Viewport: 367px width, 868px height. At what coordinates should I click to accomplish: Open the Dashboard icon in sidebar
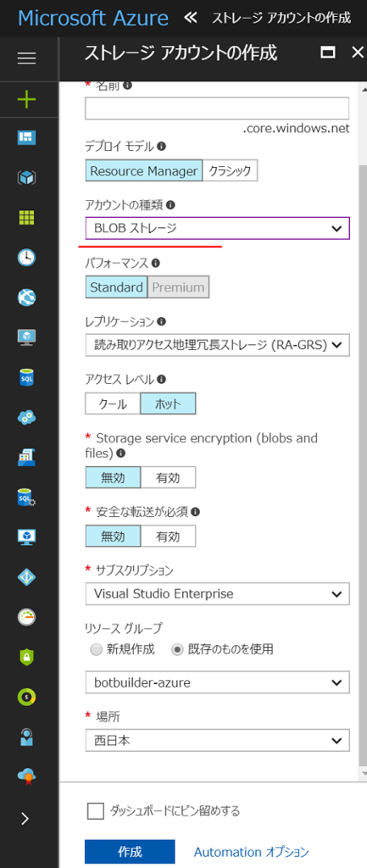tap(26, 138)
